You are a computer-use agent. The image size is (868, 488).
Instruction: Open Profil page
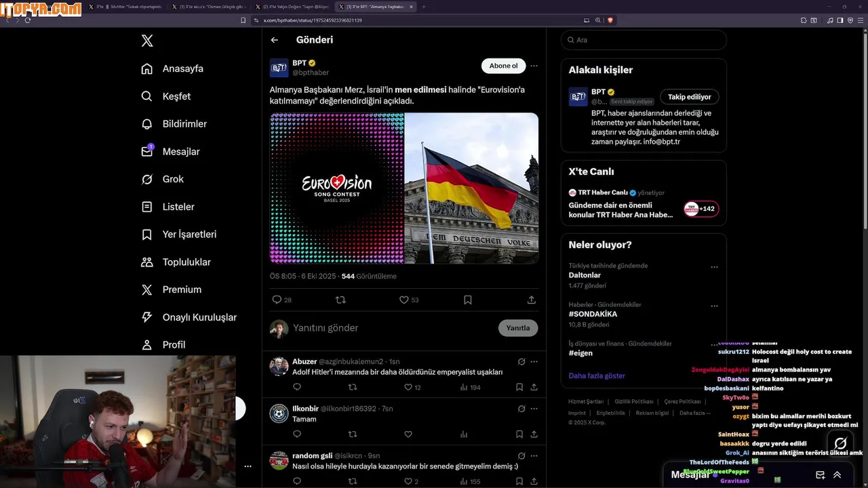tap(163, 345)
